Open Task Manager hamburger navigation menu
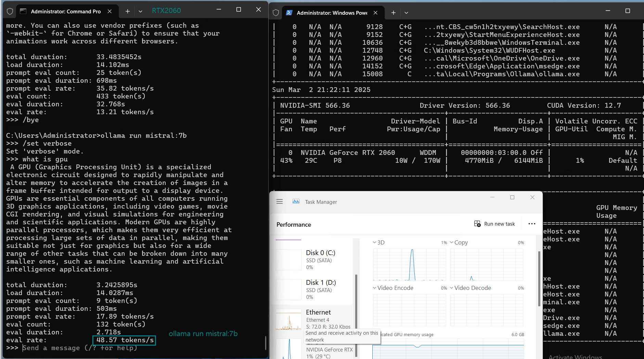This screenshot has width=644, height=359. (280, 202)
